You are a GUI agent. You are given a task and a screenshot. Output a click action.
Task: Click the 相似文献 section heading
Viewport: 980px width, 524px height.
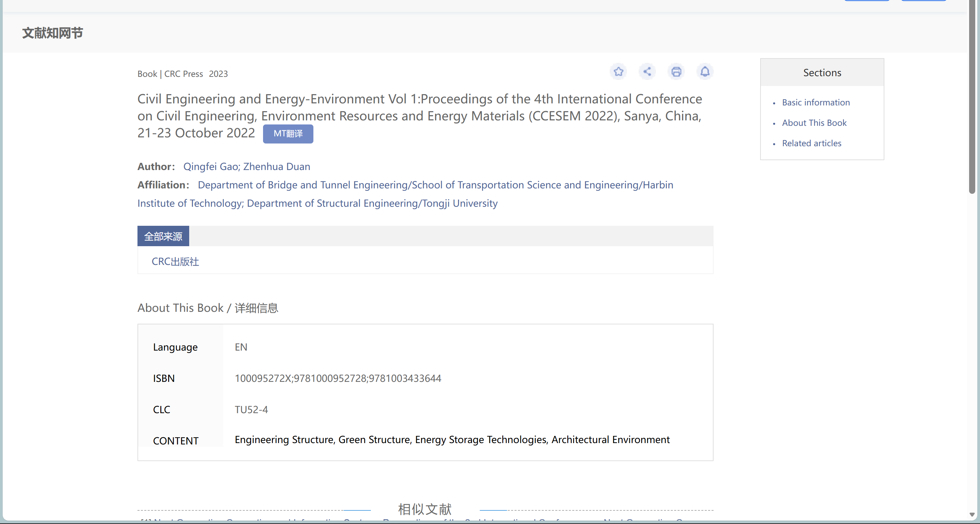tap(425, 509)
